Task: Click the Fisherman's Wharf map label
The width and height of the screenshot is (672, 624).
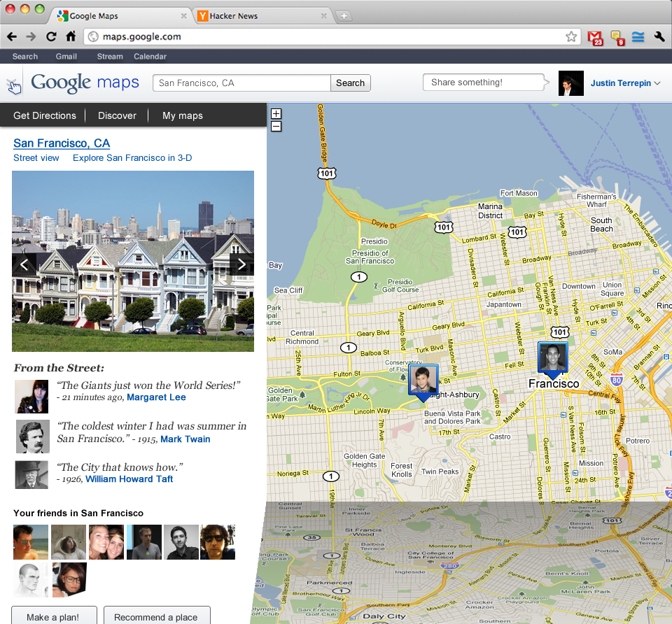Action: [x=596, y=201]
